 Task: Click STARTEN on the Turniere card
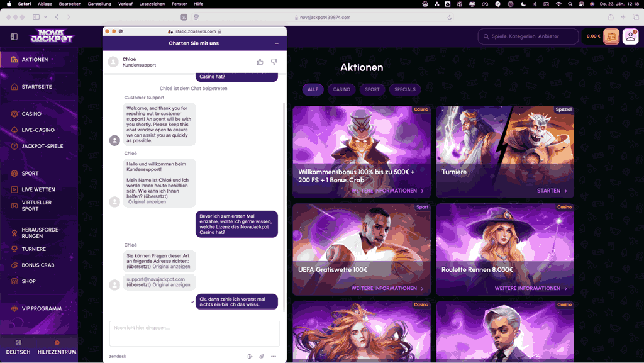click(x=552, y=191)
